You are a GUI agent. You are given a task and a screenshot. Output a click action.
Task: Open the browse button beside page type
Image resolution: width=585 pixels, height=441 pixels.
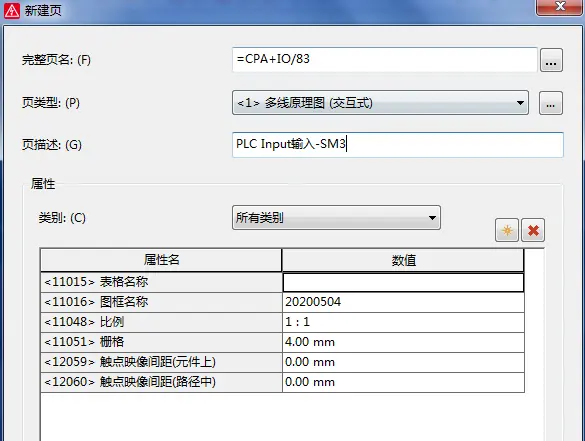551,103
